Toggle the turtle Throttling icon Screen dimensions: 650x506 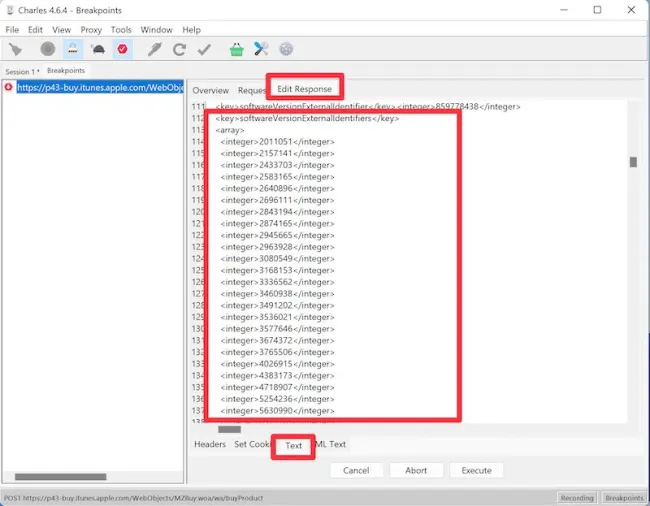[x=98, y=49]
